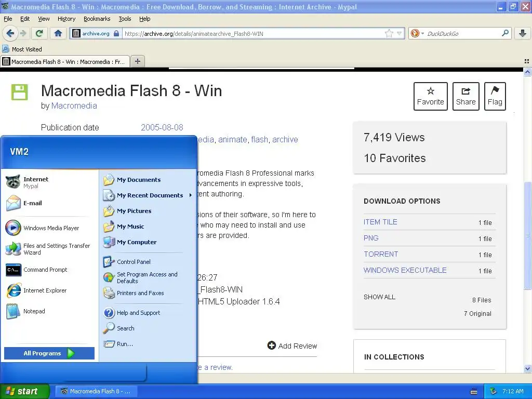This screenshot has width=532, height=399.
Task: Click the green floppy disk software icon
Action: [x=20, y=92]
